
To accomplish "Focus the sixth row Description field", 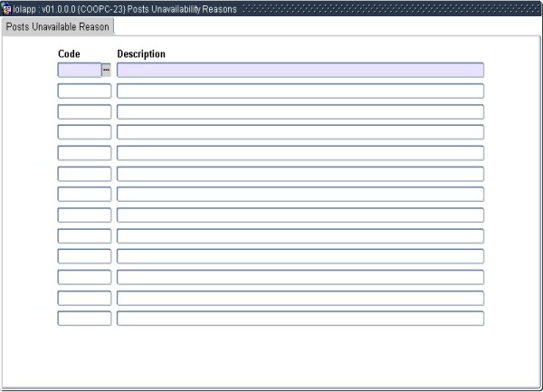I will [x=300, y=173].
